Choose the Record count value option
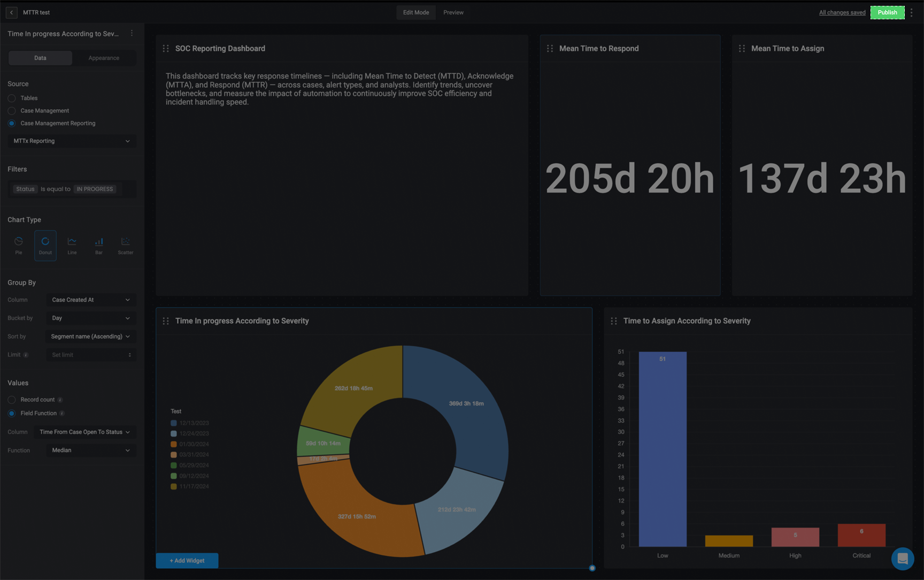924x580 pixels. pyautogui.click(x=12, y=400)
